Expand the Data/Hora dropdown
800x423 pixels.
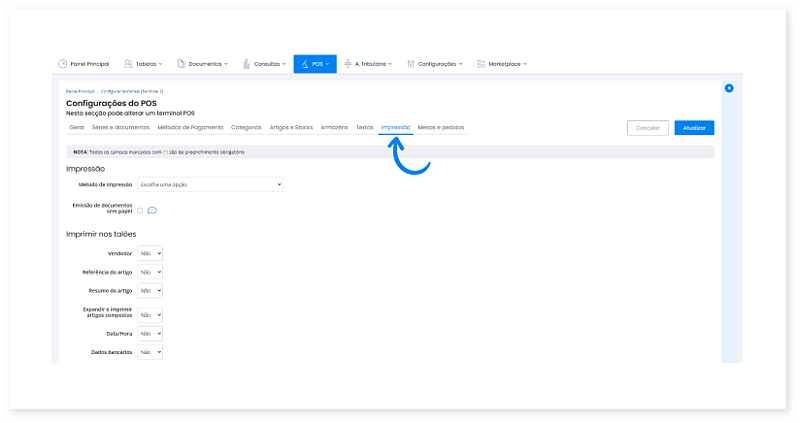point(149,333)
